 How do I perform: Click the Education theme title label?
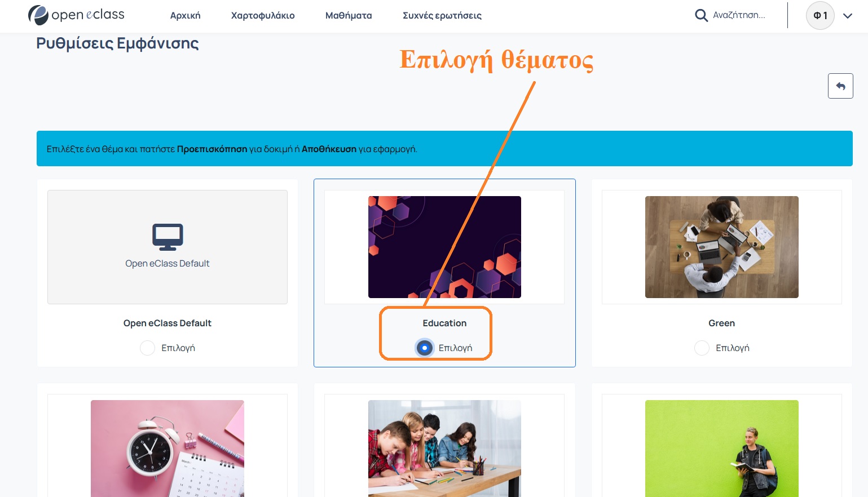pyautogui.click(x=444, y=323)
